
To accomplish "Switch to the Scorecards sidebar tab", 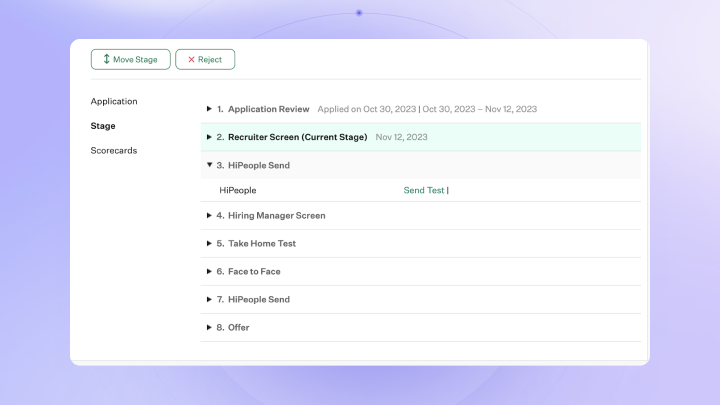I will tap(114, 150).
